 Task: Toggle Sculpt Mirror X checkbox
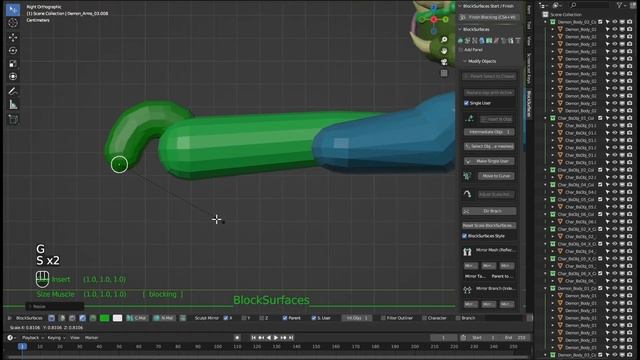[x=226, y=318]
